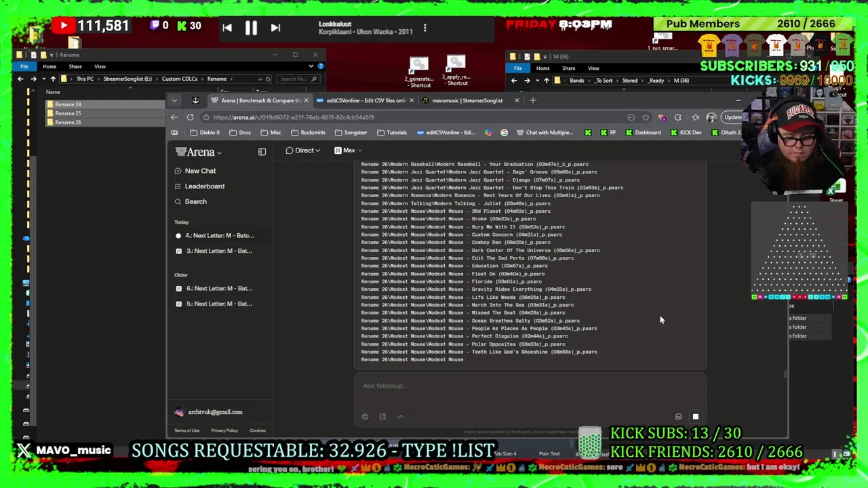868x488 pixels.
Task: Bookmark this page with the star icon
Action: pyautogui.click(x=646, y=117)
